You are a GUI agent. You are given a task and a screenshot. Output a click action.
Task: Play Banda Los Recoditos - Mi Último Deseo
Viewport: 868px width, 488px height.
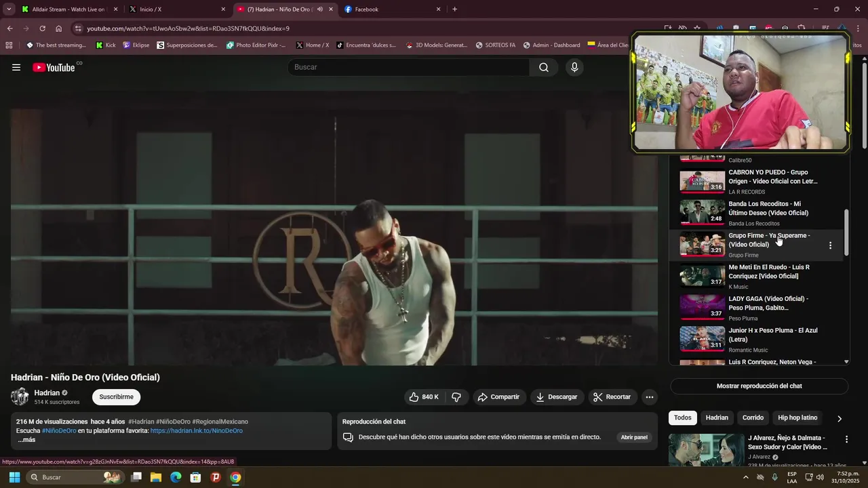[x=756, y=213]
